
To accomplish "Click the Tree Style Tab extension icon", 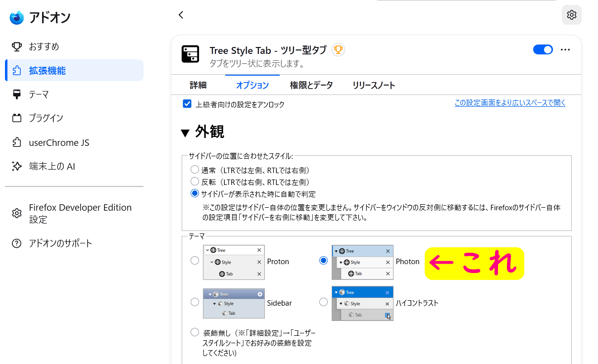I will (x=190, y=54).
